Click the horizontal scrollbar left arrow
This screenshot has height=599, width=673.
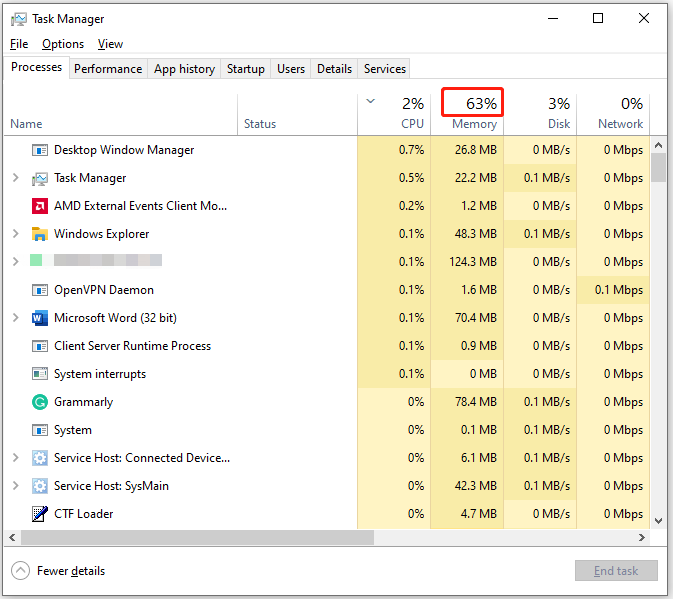12,537
